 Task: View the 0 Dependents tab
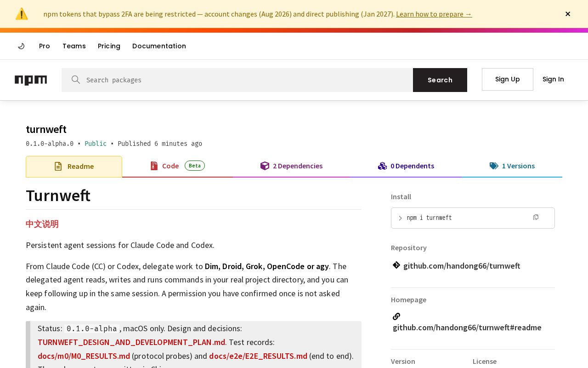[406, 166]
